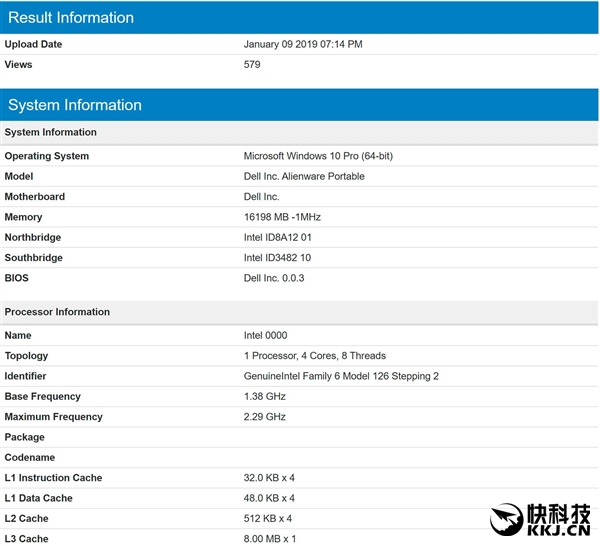Click the Base Frequency value 1.38 GHz
The image size is (600, 546).
[x=265, y=397]
